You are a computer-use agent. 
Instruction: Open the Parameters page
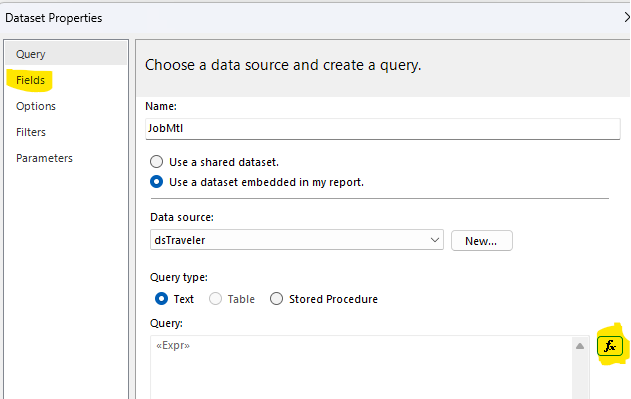coord(44,158)
